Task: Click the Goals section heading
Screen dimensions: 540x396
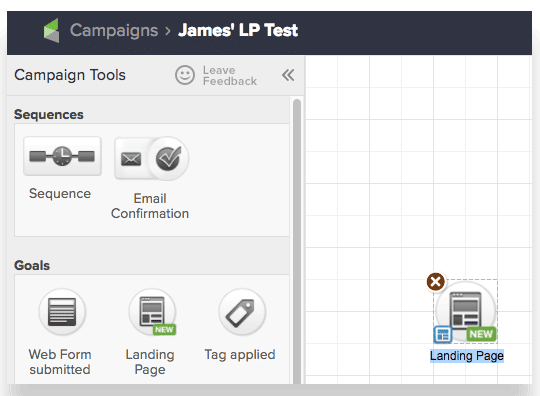Action: point(32,265)
